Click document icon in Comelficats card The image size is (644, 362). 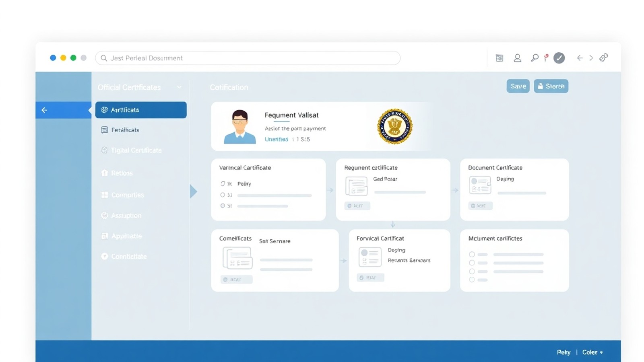(238, 258)
